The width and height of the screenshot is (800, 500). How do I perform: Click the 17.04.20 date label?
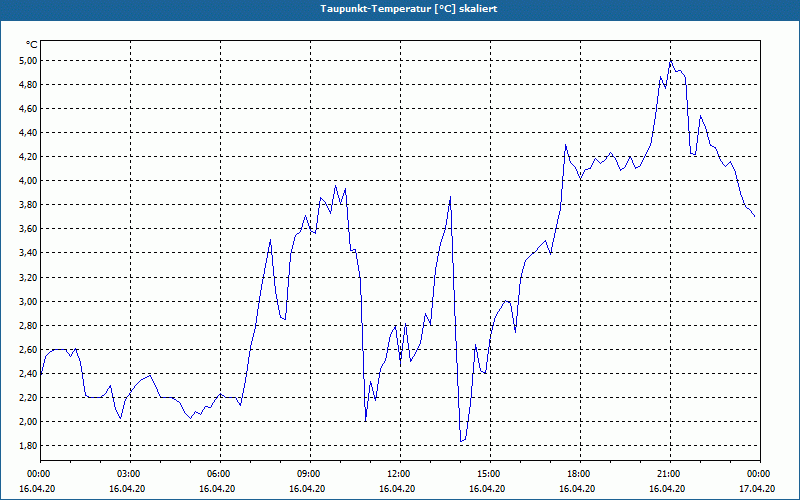[x=757, y=488]
